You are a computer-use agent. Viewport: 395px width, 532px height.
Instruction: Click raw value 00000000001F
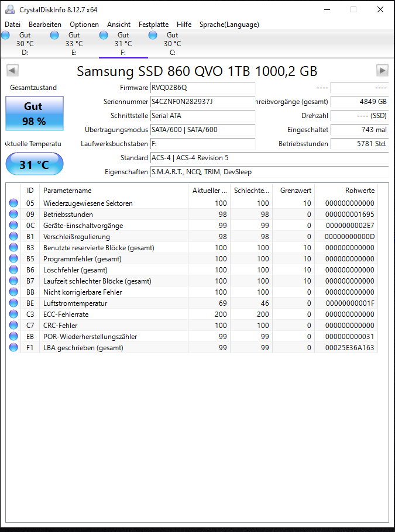click(x=350, y=303)
